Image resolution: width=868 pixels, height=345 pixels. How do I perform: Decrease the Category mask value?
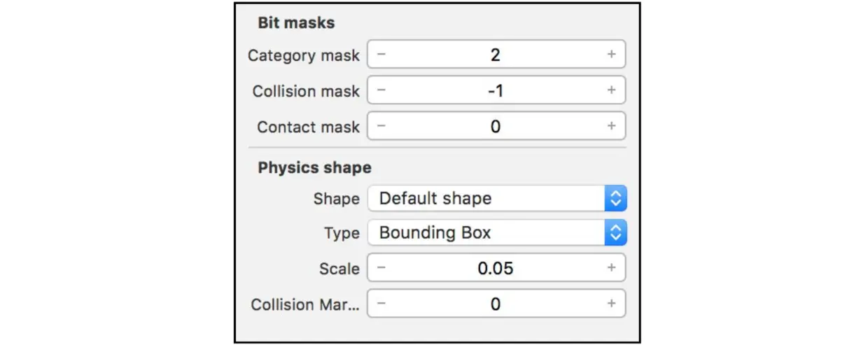(381, 55)
